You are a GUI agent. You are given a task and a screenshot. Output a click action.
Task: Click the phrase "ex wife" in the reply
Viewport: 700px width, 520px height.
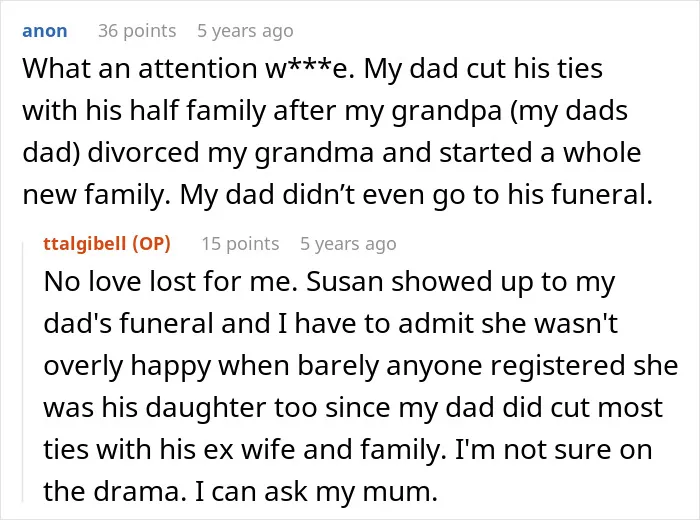coord(249,449)
